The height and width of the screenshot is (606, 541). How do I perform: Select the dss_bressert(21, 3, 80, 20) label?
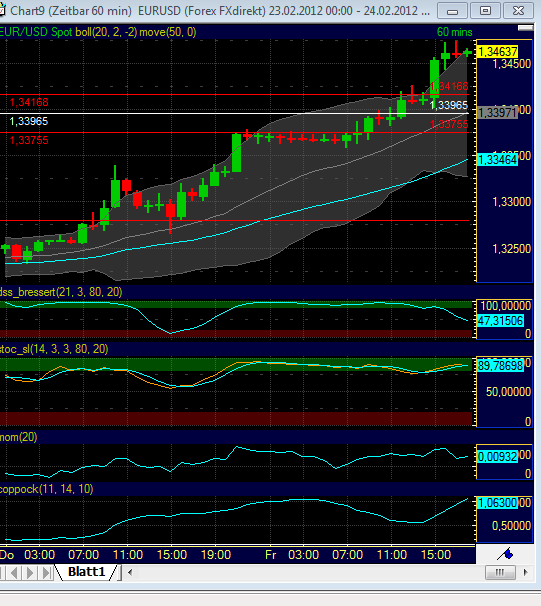coord(61,292)
